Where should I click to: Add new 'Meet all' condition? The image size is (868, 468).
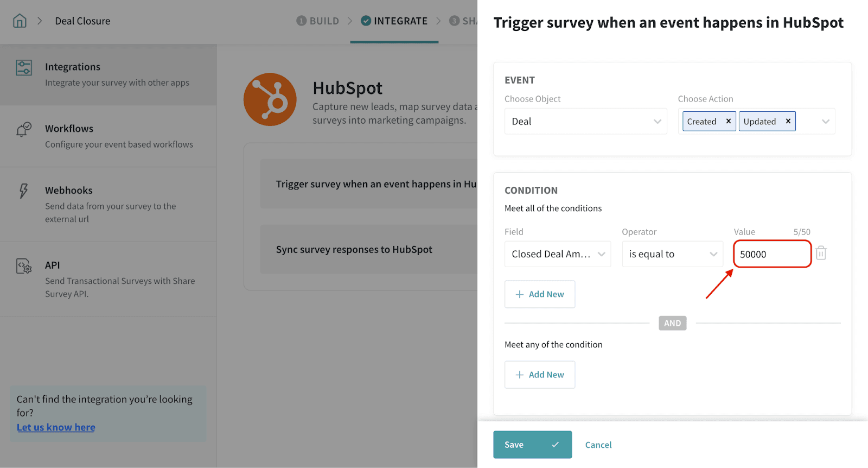540,294
